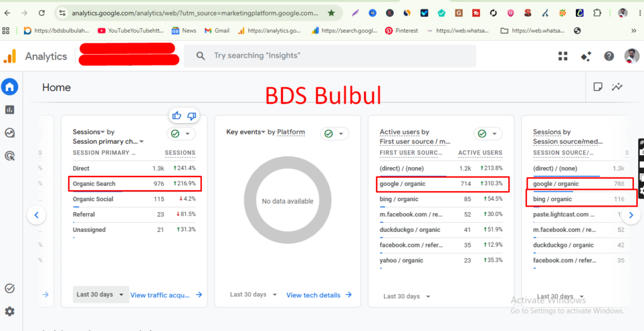The width and height of the screenshot is (644, 331).
Task: Open the note icon beside Home heading
Action: tap(598, 87)
